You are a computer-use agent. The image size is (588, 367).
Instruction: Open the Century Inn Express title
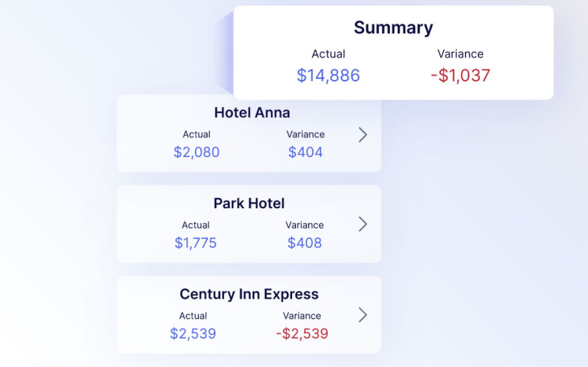[249, 294]
